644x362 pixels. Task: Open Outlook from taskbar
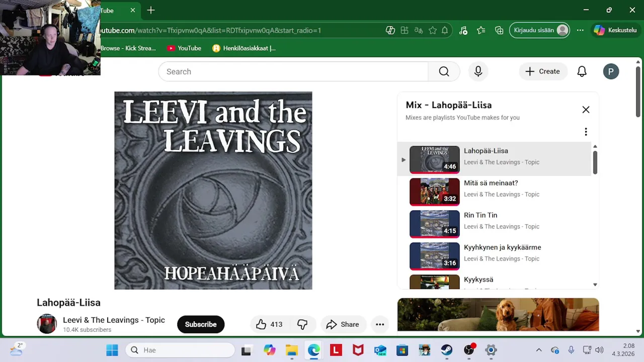click(380, 350)
